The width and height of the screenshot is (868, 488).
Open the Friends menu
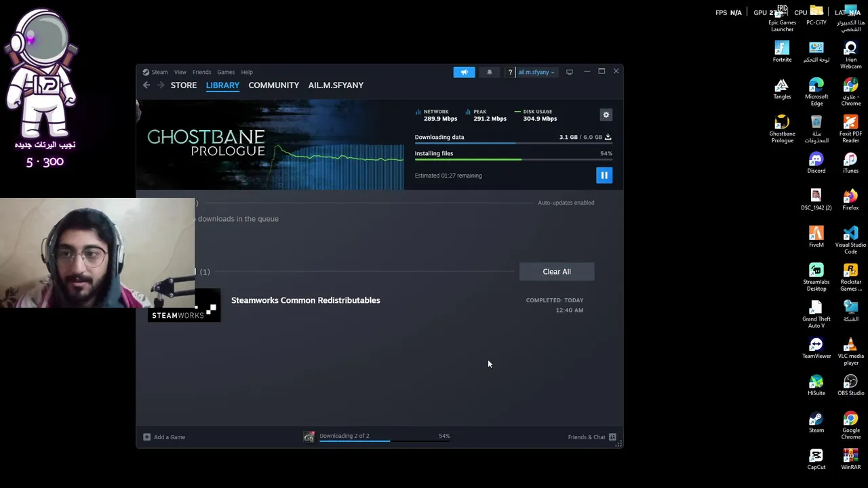tap(201, 72)
